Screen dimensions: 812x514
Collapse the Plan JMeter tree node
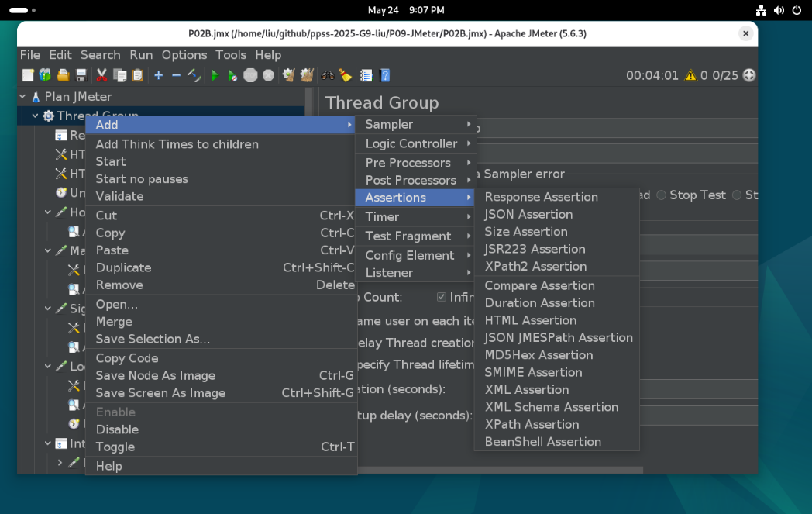point(22,96)
